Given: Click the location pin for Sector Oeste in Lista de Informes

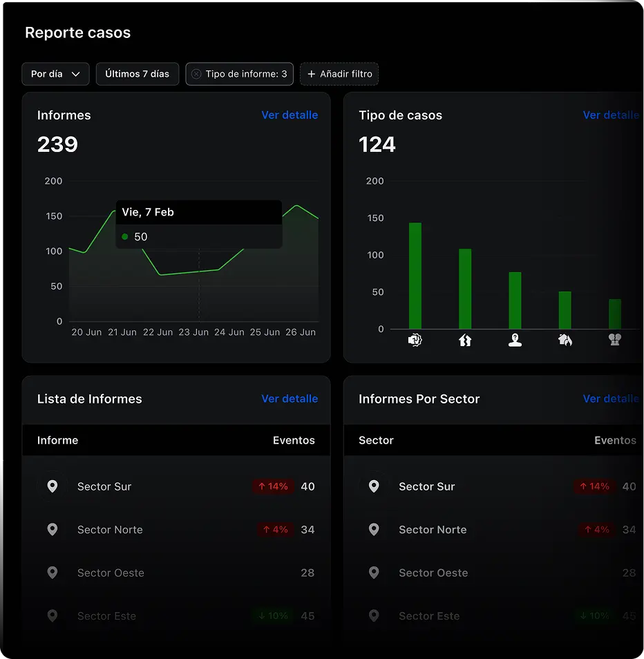Looking at the screenshot, I should [x=52, y=573].
